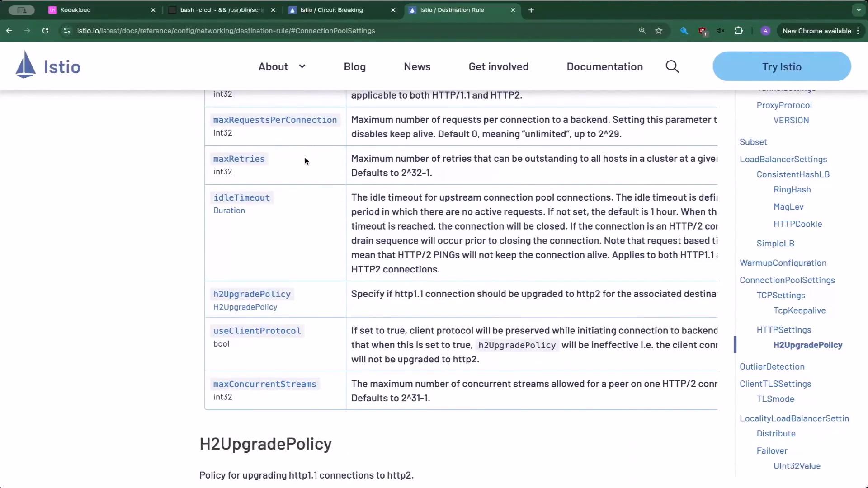Click the maxRetries field name

pos(239,159)
